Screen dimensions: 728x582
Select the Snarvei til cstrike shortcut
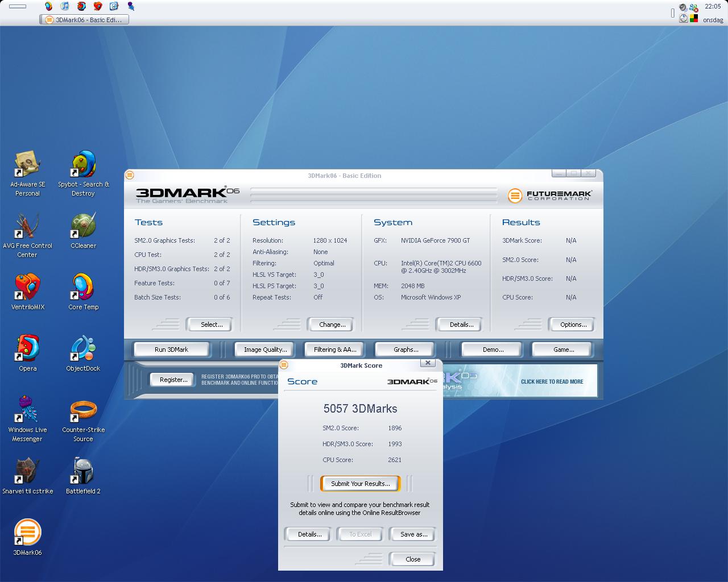27,476
